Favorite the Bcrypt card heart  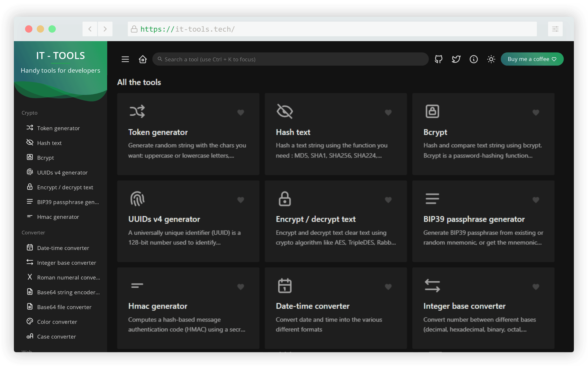click(x=536, y=112)
